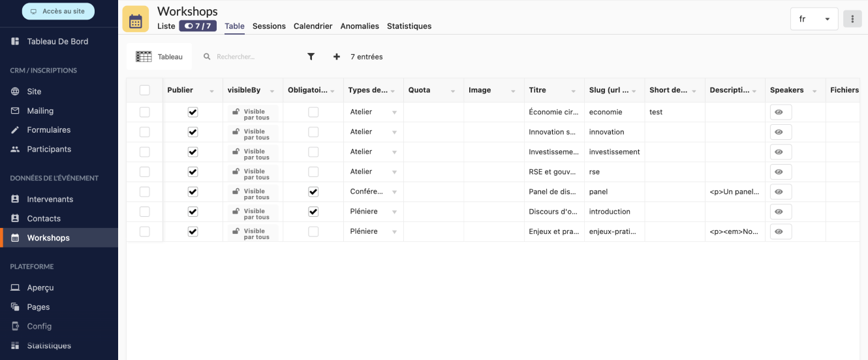Open Mailing from the sidebar

tap(40, 111)
